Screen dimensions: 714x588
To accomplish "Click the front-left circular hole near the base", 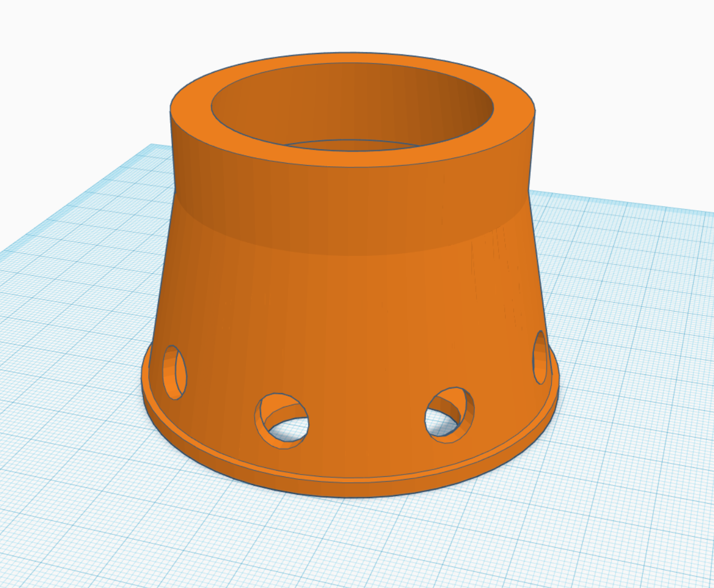I will (282, 421).
